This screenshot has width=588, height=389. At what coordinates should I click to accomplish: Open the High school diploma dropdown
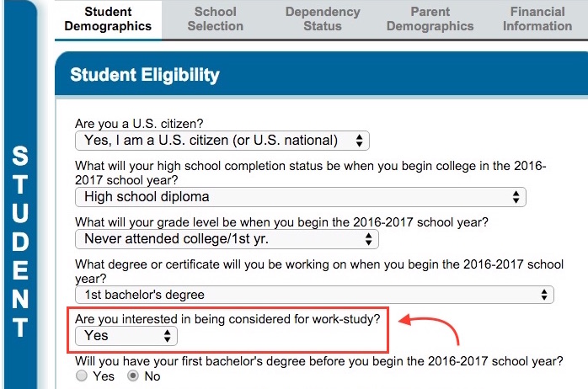click(300, 197)
